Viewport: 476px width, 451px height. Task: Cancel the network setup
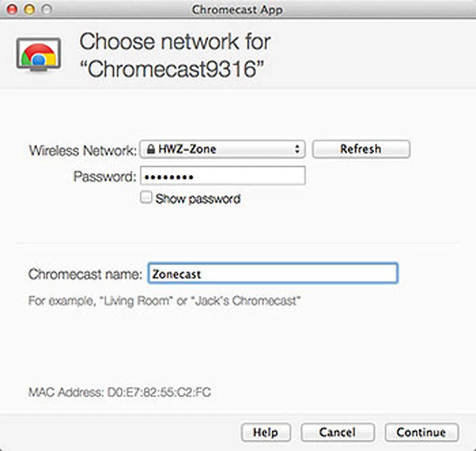click(x=337, y=432)
